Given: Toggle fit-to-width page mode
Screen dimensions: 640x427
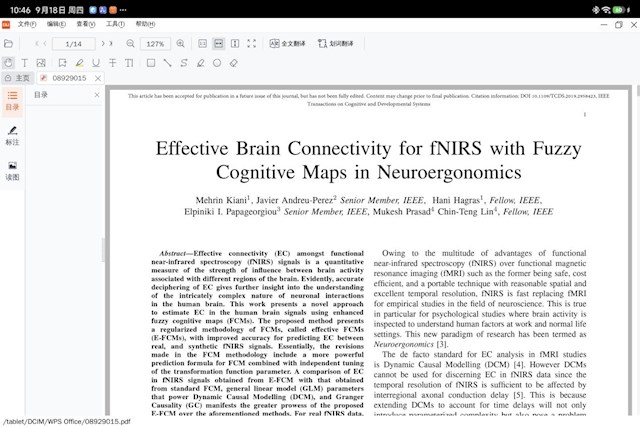Looking at the screenshot, I should pyautogui.click(x=219, y=44).
